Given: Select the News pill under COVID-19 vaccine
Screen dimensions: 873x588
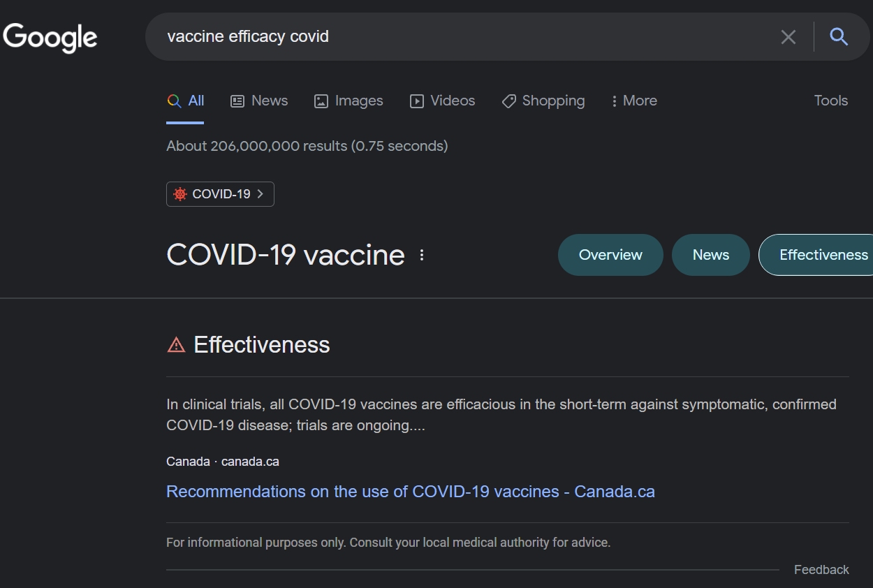Looking at the screenshot, I should click(x=711, y=255).
